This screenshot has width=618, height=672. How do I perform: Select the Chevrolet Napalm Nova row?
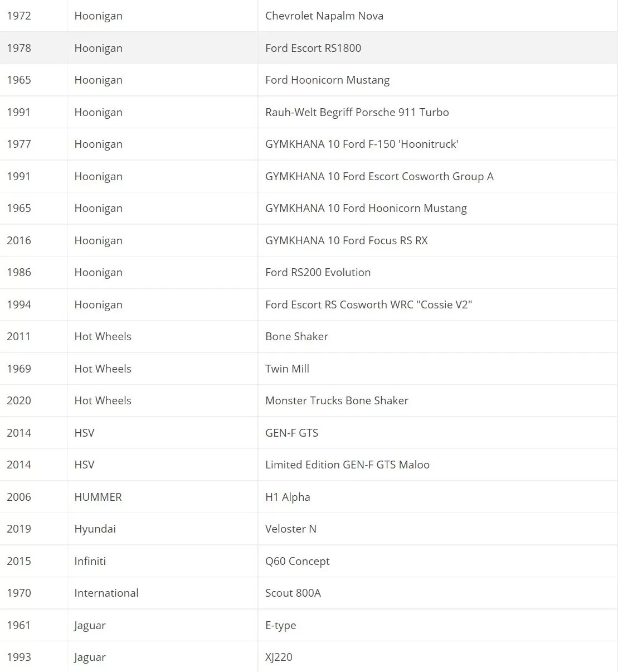tap(309, 16)
